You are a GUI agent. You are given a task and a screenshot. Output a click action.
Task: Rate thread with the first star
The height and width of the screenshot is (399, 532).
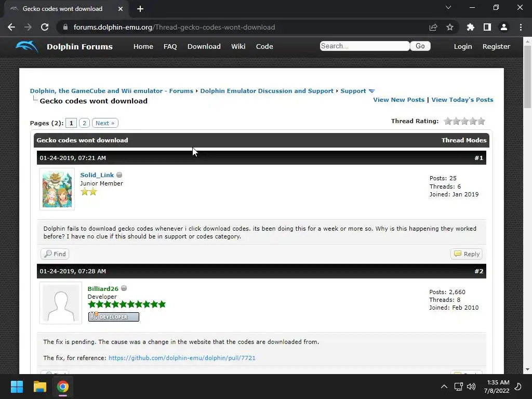tap(448, 121)
